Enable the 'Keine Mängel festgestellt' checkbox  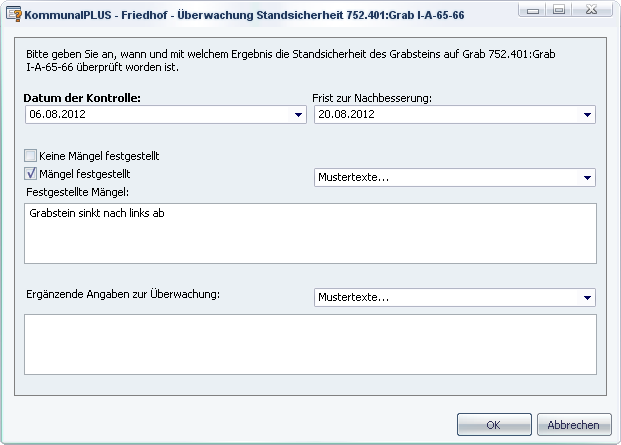pos(30,156)
